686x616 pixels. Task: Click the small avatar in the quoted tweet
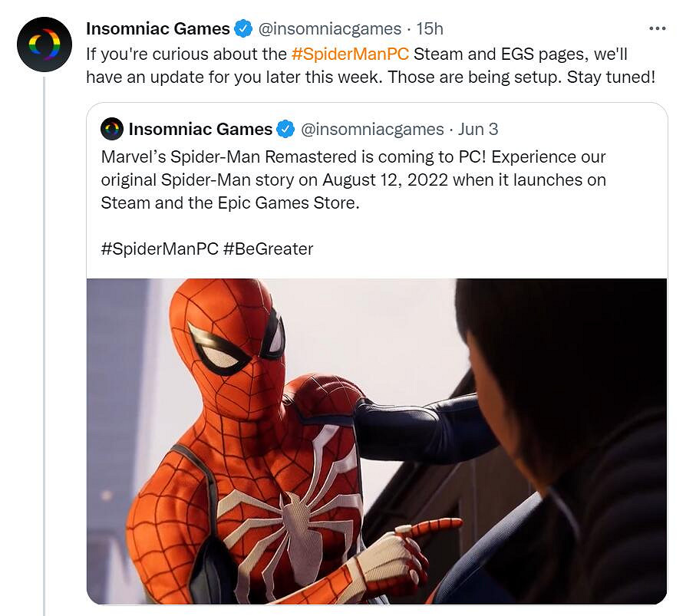112,129
